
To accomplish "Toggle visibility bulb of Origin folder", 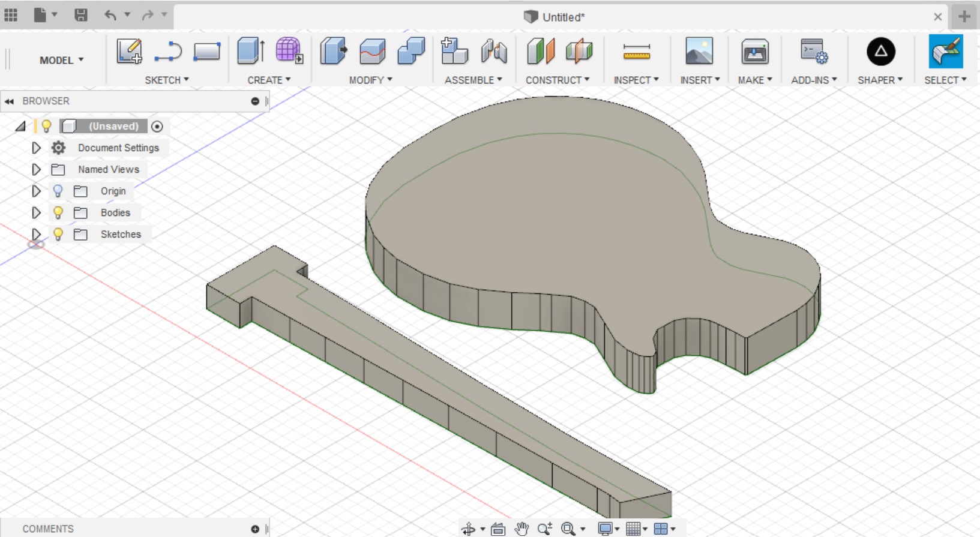I will point(58,191).
